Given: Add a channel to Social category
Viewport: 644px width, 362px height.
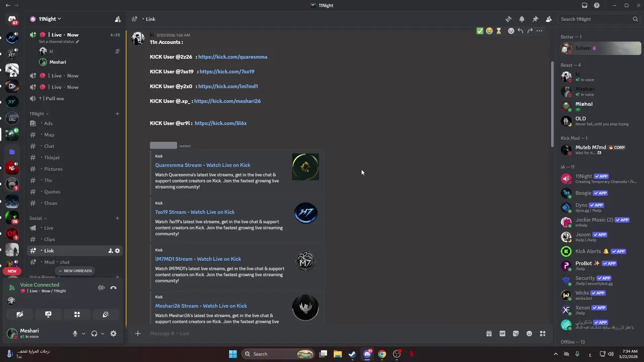Looking at the screenshot, I should tap(117, 218).
